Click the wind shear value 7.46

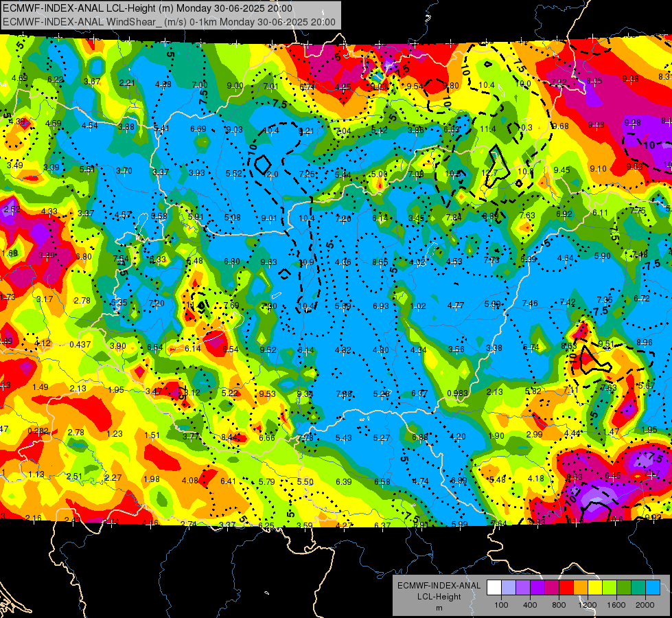(x=530, y=304)
